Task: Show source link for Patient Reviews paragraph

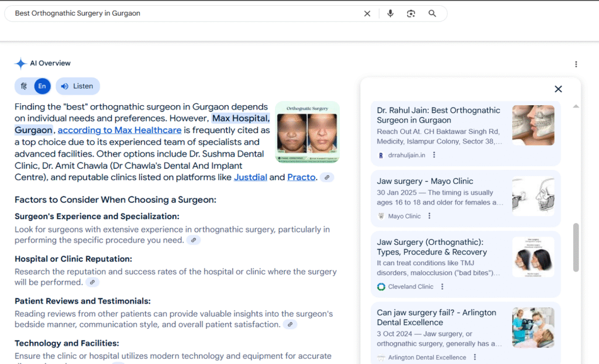Action: tap(290, 324)
